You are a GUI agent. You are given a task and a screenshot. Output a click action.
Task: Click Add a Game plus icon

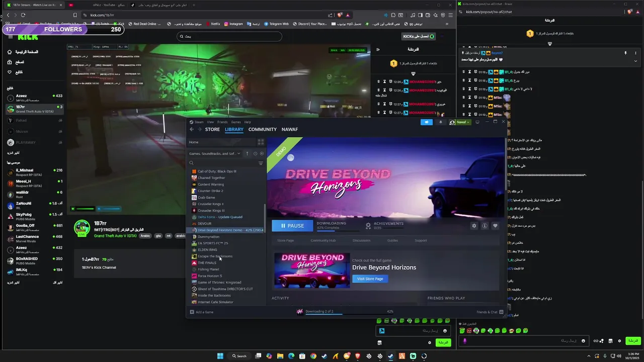tap(192, 312)
